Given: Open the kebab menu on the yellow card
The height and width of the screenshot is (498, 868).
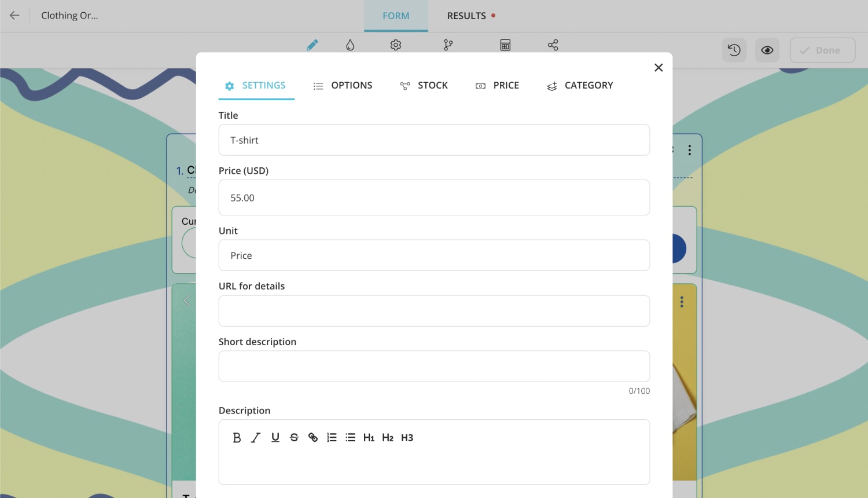Looking at the screenshot, I should click(x=682, y=302).
